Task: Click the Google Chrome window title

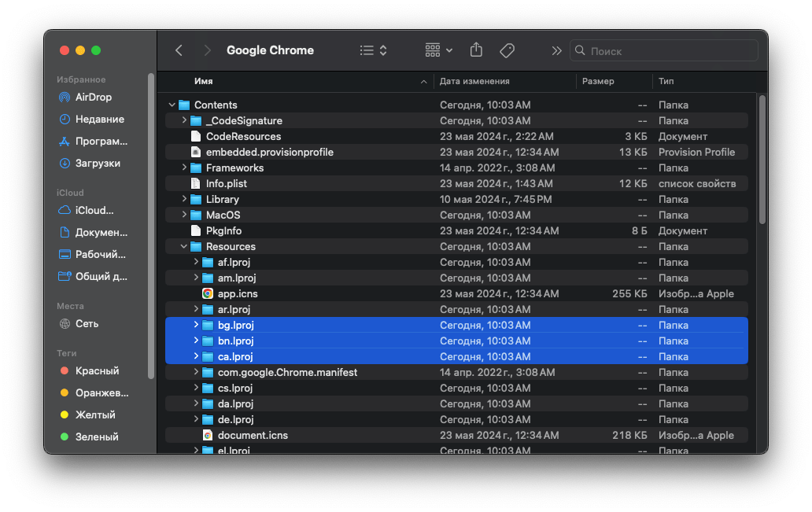Action: 271,50
